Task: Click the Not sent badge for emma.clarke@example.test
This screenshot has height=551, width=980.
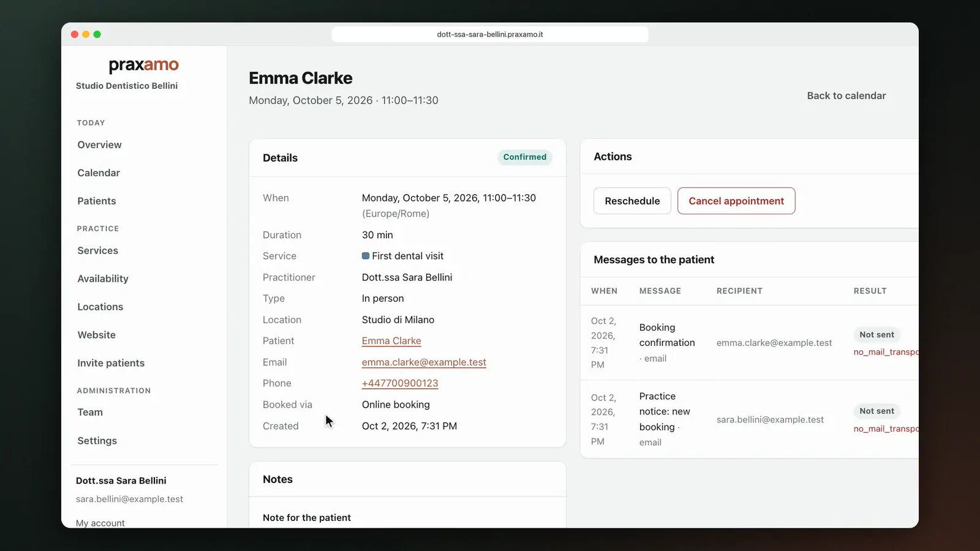Action: point(876,335)
